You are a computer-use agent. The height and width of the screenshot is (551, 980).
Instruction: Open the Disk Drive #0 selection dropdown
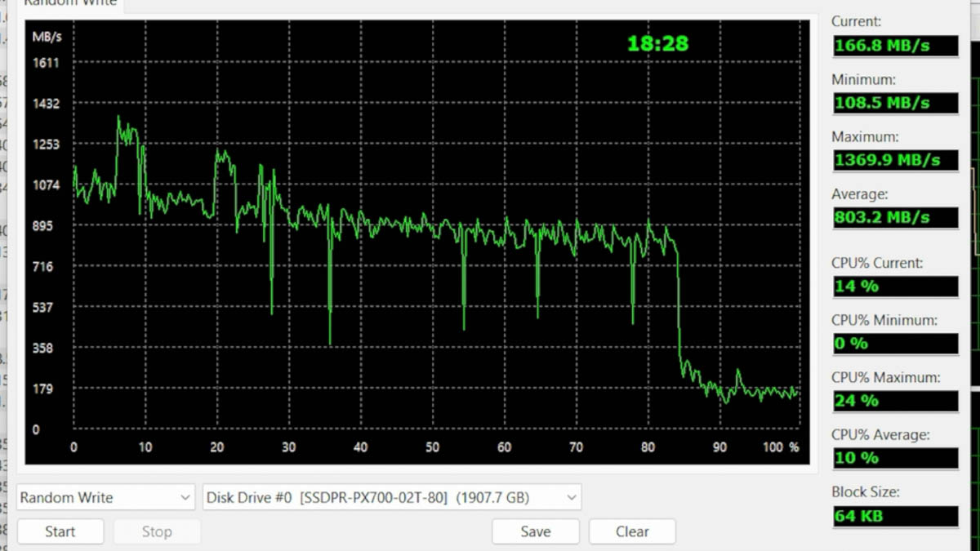click(392, 497)
